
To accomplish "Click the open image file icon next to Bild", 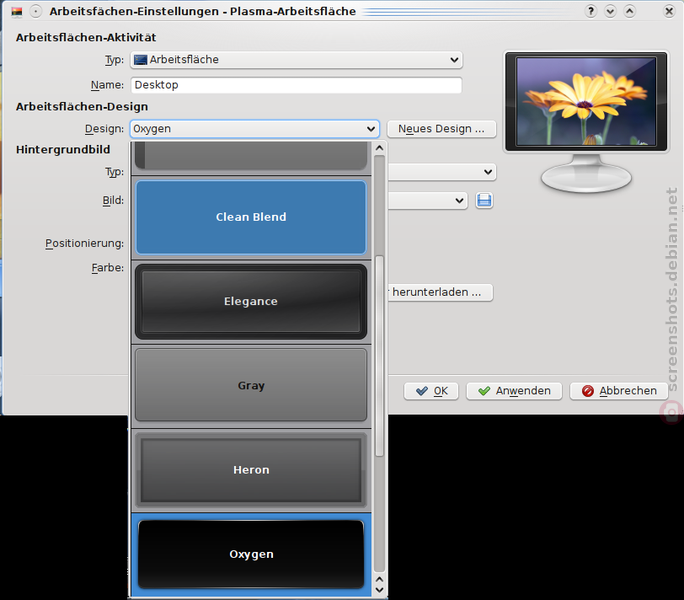I will click(484, 200).
